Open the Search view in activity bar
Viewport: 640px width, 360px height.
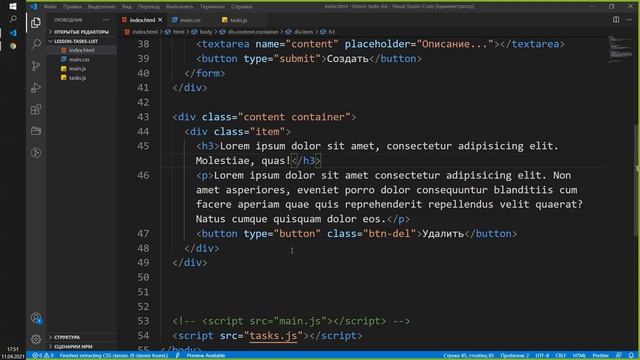[36, 44]
